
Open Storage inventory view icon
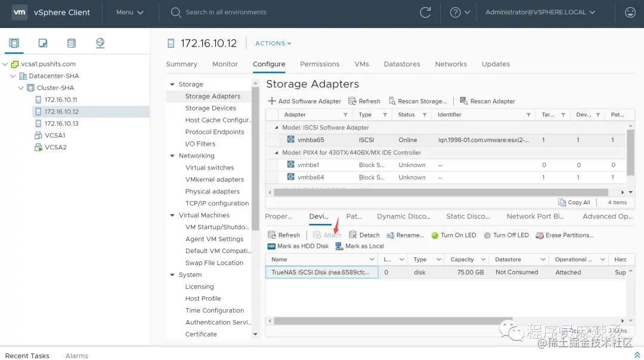tap(72, 43)
